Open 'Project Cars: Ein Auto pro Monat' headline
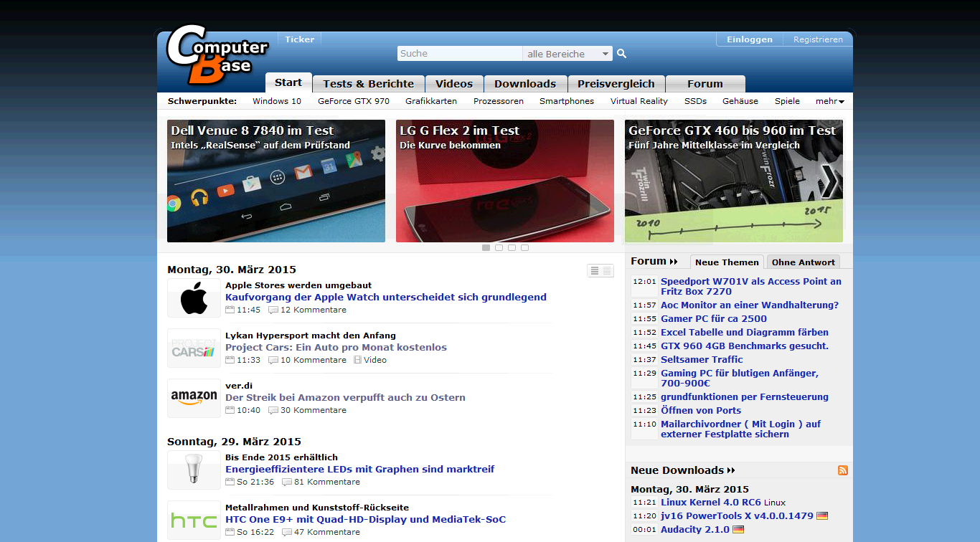 [x=336, y=347]
